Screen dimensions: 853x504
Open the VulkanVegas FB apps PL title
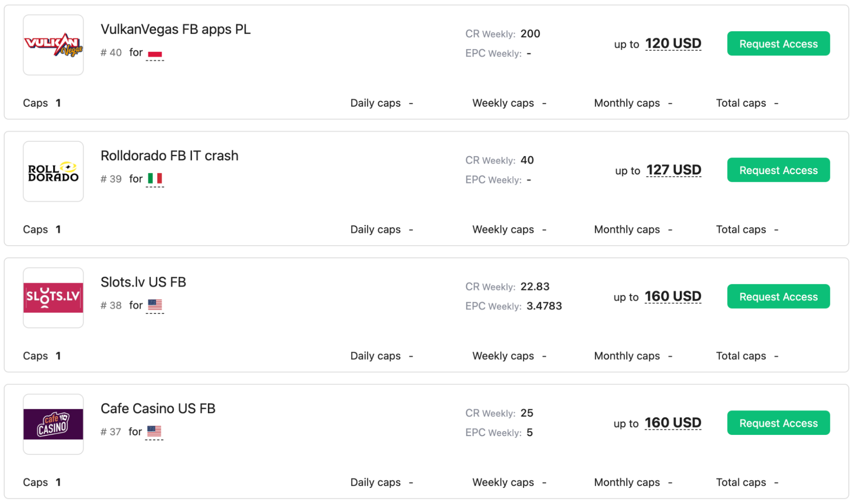175,29
